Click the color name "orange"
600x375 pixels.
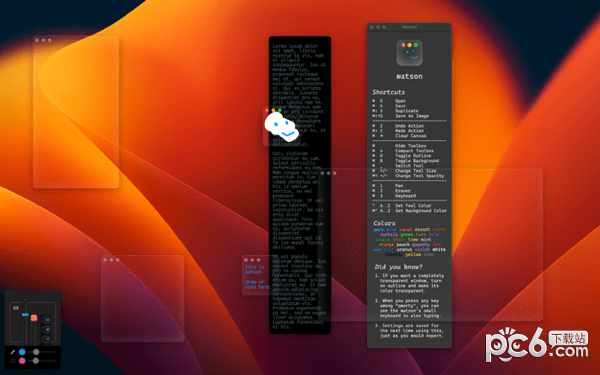pos(386,245)
